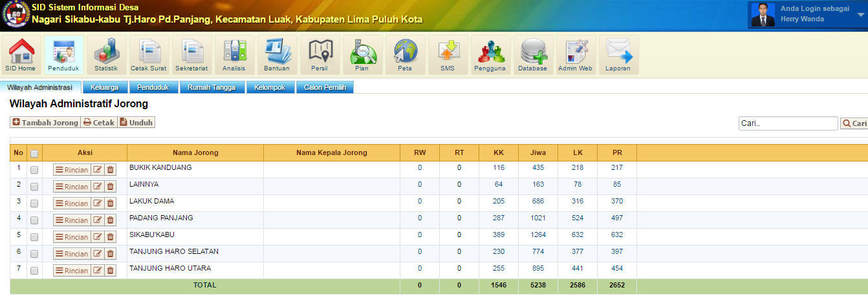Click the edit icon for BUKIK KANDUANG
Image resolution: width=868 pixels, height=303 pixels.
(x=98, y=170)
